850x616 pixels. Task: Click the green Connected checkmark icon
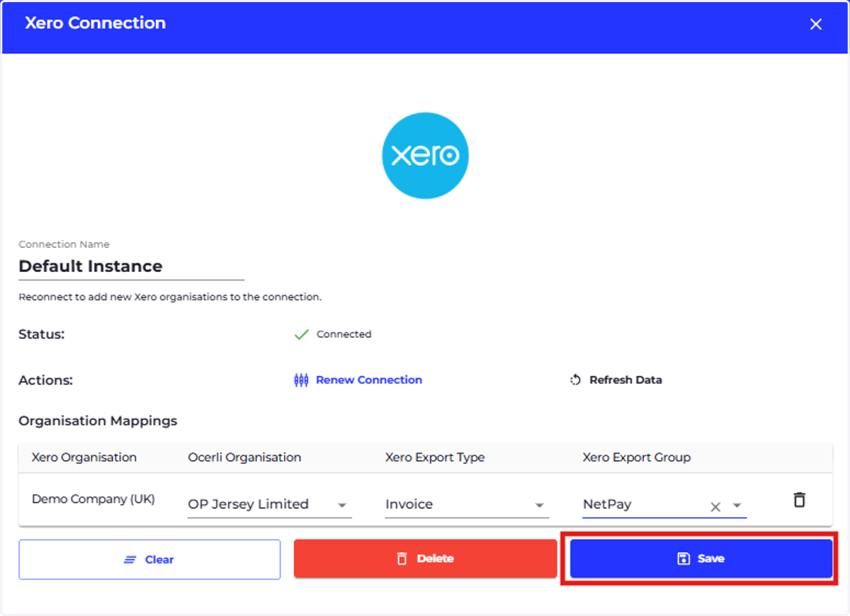(x=301, y=334)
